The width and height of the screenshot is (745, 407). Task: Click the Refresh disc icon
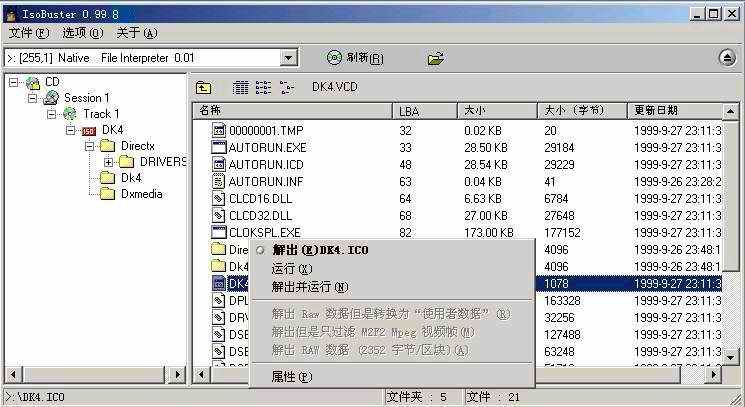tap(334, 58)
